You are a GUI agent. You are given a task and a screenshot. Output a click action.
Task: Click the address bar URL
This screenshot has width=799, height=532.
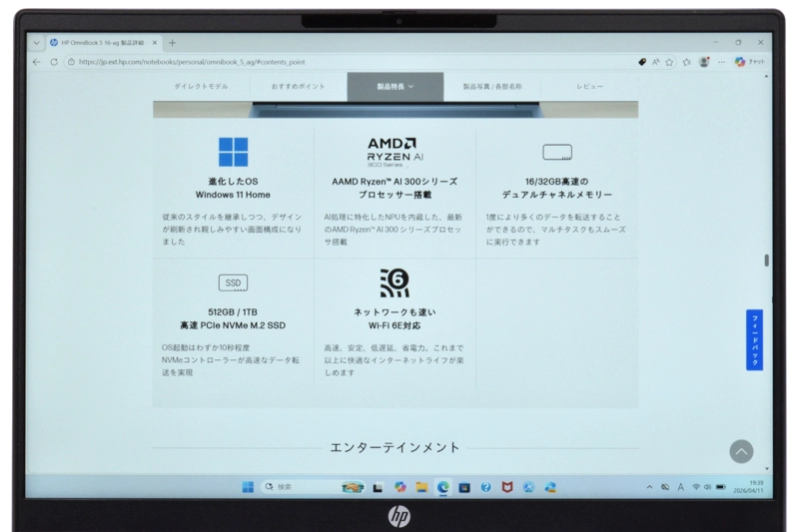[192, 62]
